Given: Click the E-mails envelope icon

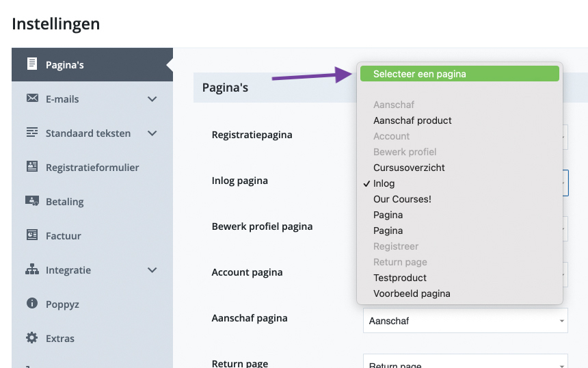Looking at the screenshot, I should [31, 98].
